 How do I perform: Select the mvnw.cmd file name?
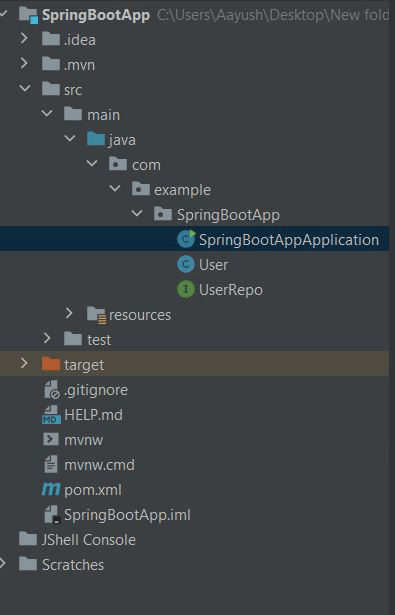pyautogui.click(x=99, y=465)
